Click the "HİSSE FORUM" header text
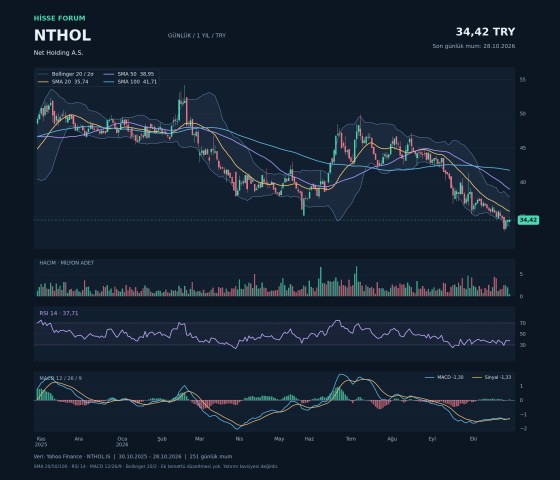560x480 pixels. pos(60,18)
